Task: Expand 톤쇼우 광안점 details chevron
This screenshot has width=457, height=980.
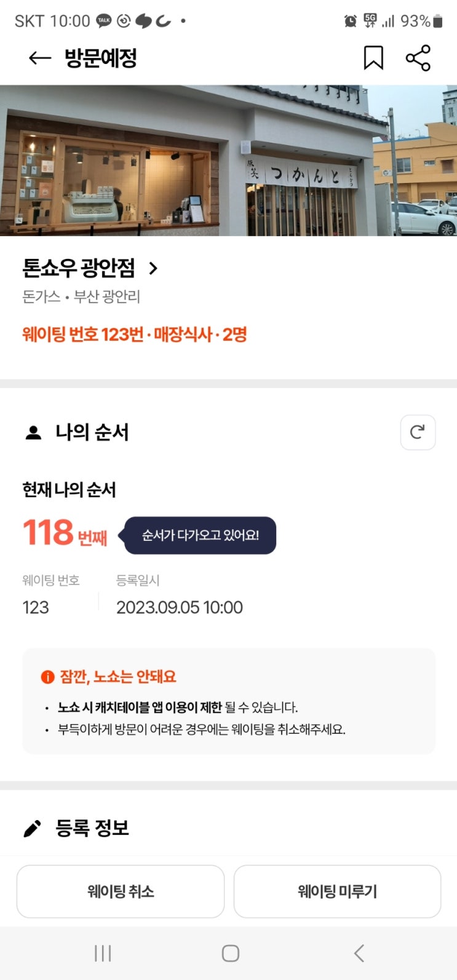Action: coord(153,268)
